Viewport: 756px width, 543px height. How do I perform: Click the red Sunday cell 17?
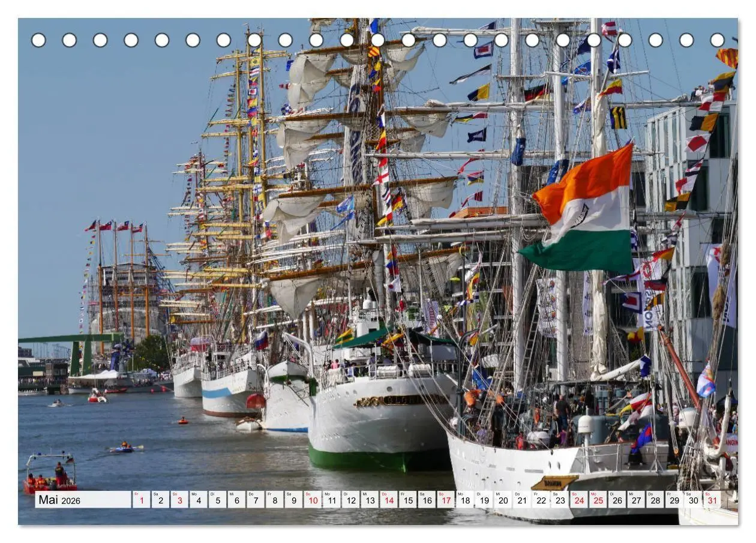click(x=446, y=500)
